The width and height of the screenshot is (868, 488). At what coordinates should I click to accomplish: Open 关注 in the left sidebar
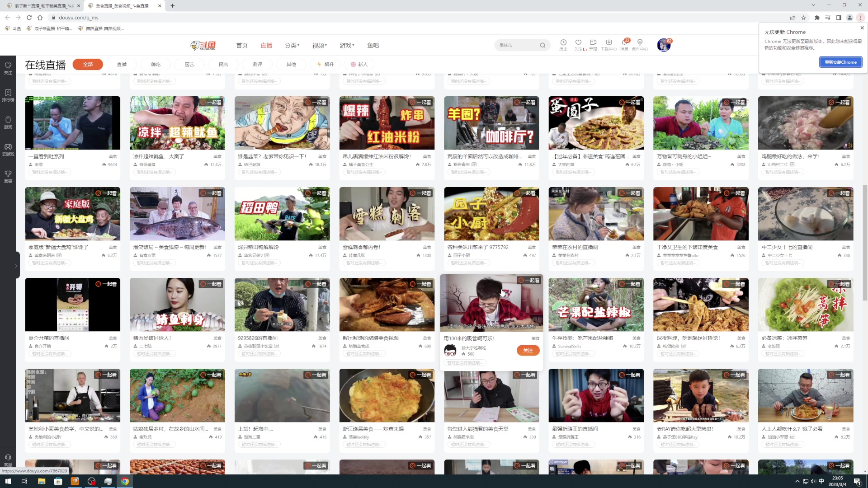tap(8, 68)
